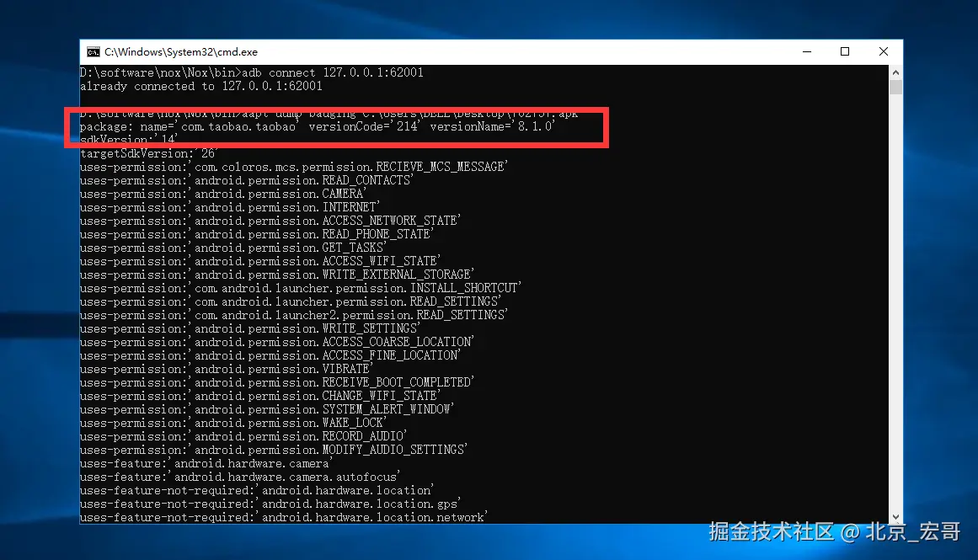Click the WRITE_SETTINGS permission line
This screenshot has height=560, width=978.
[x=250, y=328]
